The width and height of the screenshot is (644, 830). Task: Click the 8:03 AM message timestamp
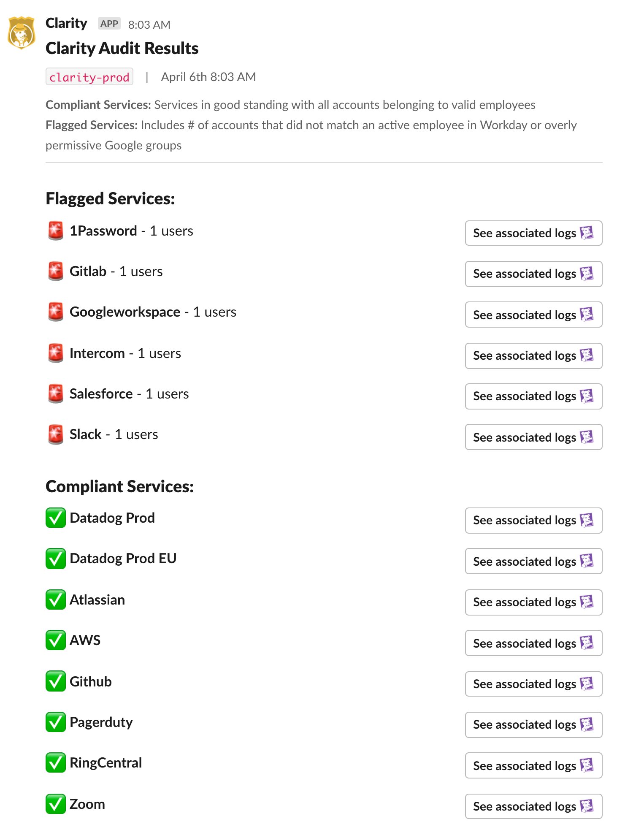pos(149,24)
